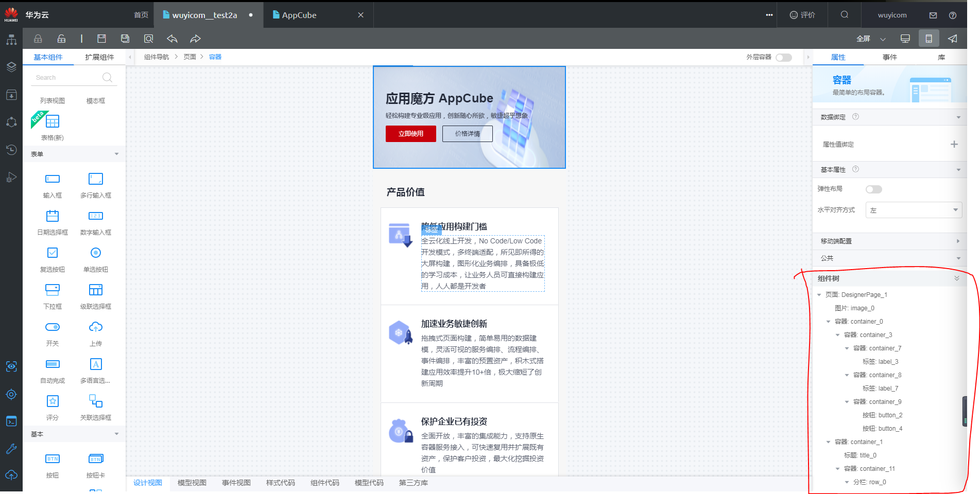Open the 全屏 zoom dropdown arrow
Screen dimensions: 980x494
[x=883, y=39]
